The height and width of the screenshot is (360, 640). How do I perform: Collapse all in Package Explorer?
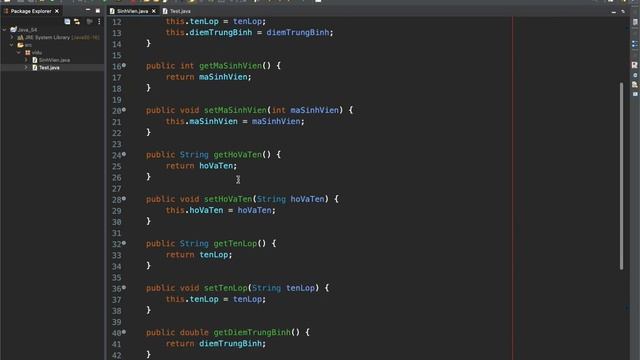coord(67,22)
